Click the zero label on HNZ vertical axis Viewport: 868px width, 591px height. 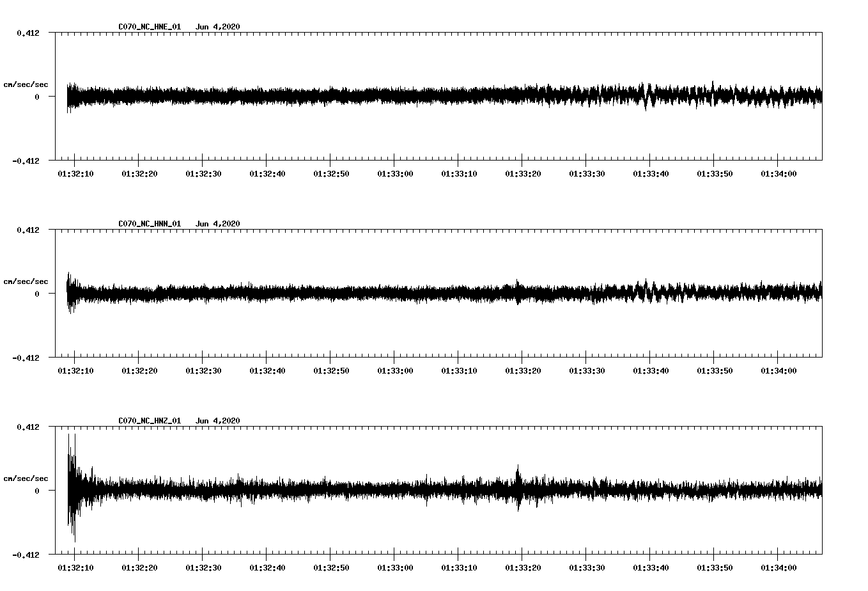coord(37,491)
